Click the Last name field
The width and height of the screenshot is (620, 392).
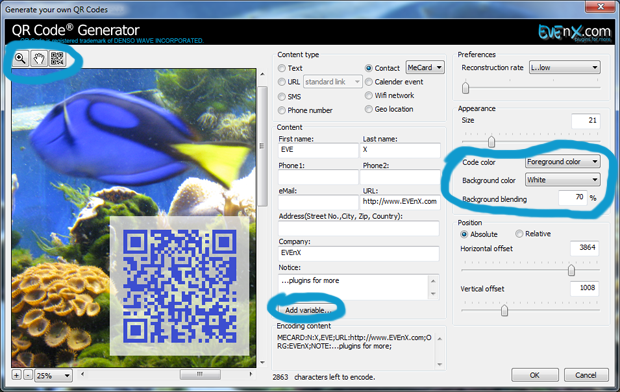[x=400, y=150]
